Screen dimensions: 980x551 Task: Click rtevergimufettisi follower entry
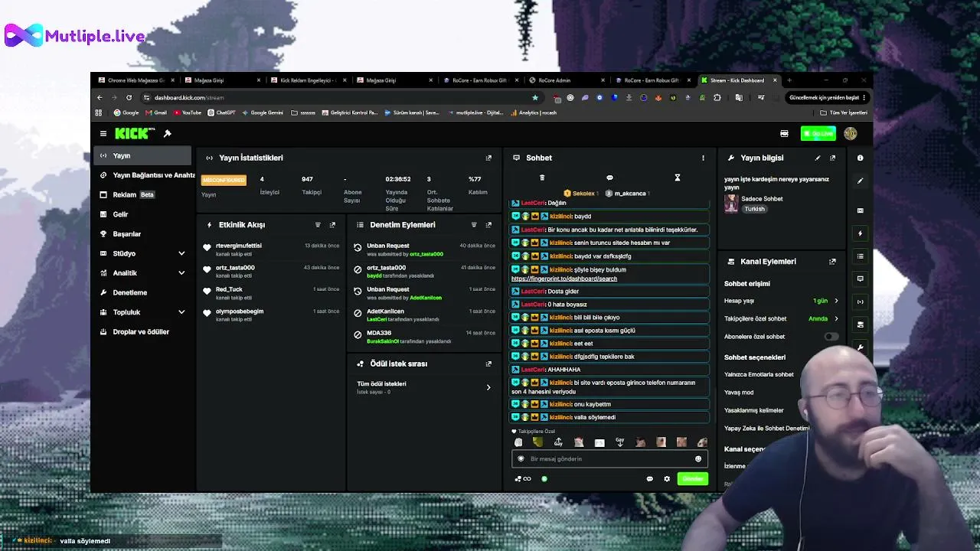coord(272,249)
